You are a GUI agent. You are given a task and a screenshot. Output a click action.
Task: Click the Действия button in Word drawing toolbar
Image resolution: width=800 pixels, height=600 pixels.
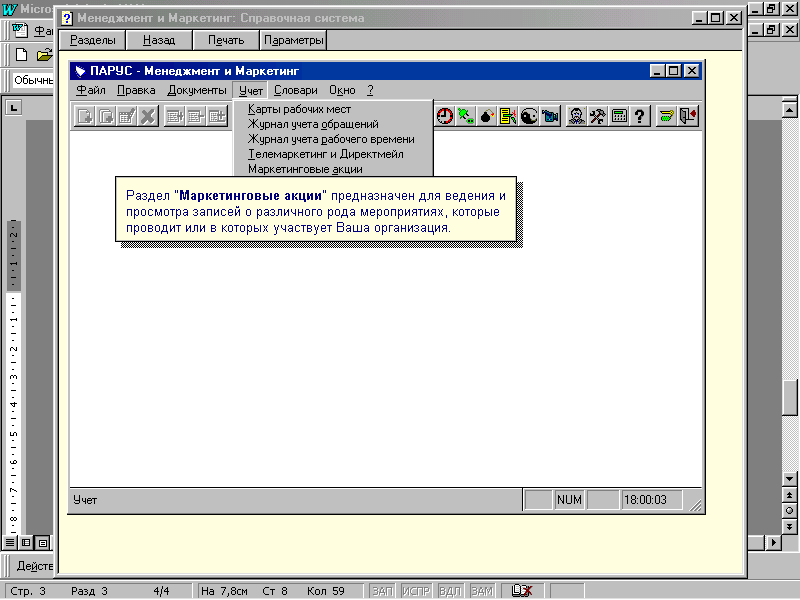pyautogui.click(x=34, y=566)
